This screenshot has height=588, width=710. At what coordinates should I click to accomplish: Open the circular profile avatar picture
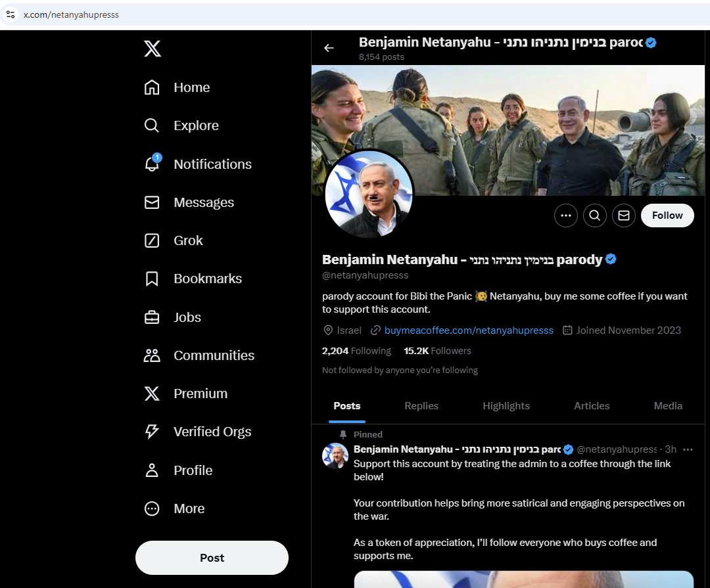coord(368,194)
